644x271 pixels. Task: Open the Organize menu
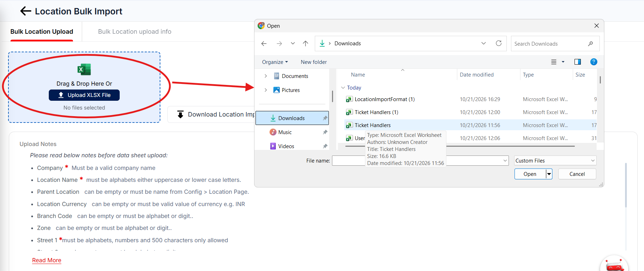pos(275,62)
